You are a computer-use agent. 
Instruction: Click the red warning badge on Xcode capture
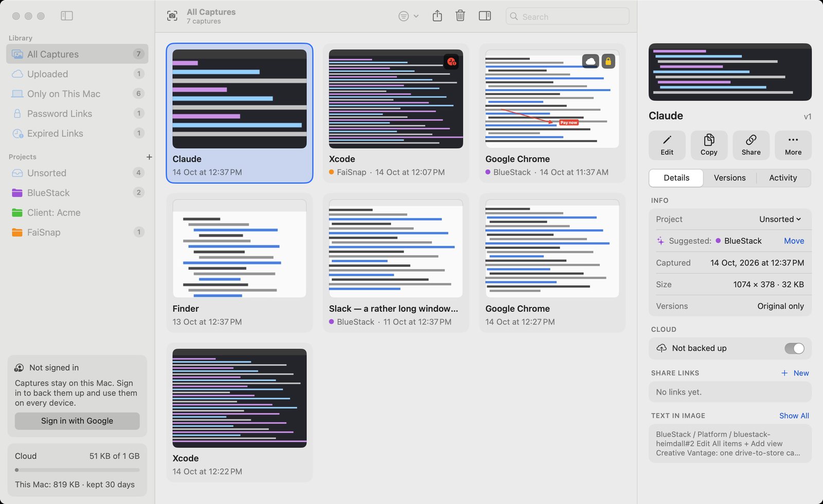[451, 62]
